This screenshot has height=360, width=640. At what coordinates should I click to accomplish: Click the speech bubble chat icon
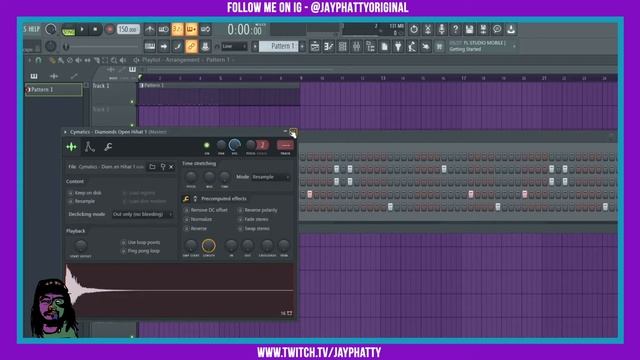pyautogui.click(x=497, y=29)
